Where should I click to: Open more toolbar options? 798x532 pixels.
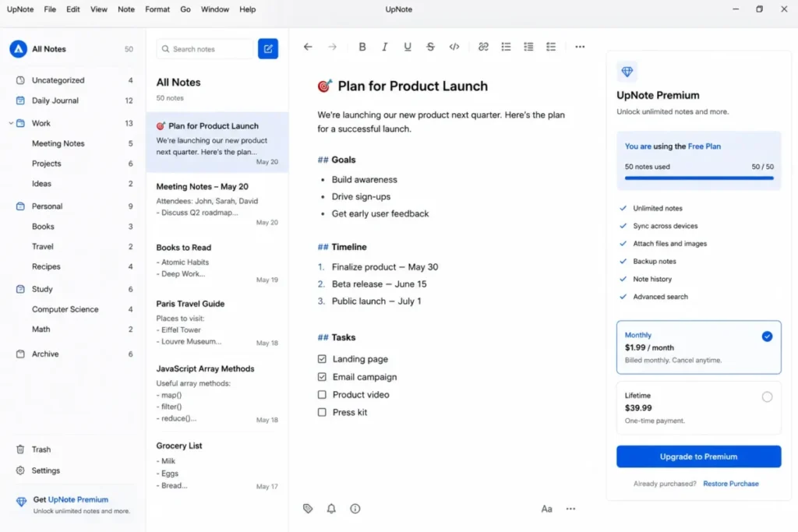[x=580, y=47]
